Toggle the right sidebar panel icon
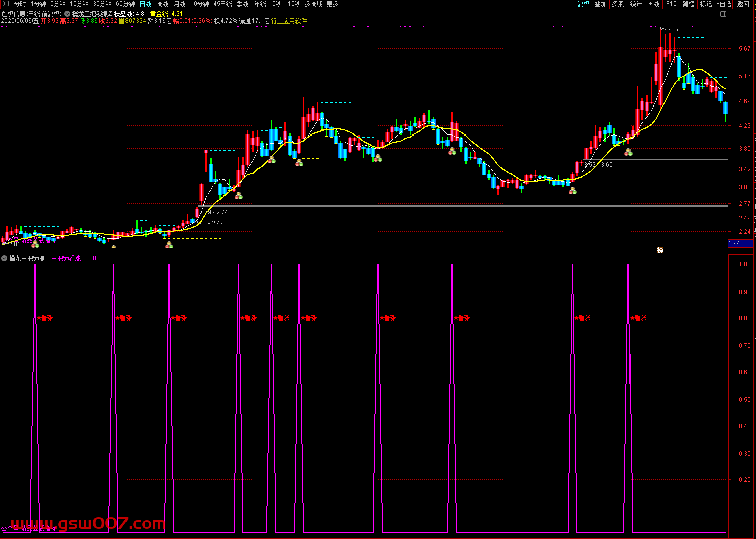Viewport: 756px width, 539px height. click(x=723, y=14)
